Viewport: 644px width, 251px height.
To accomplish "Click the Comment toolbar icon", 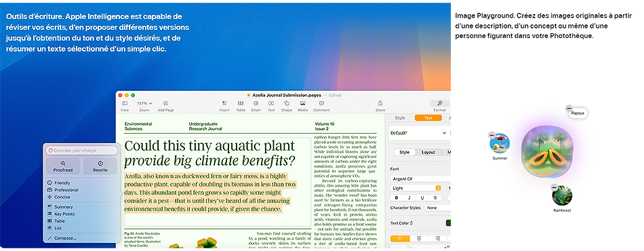I will 321,103.
